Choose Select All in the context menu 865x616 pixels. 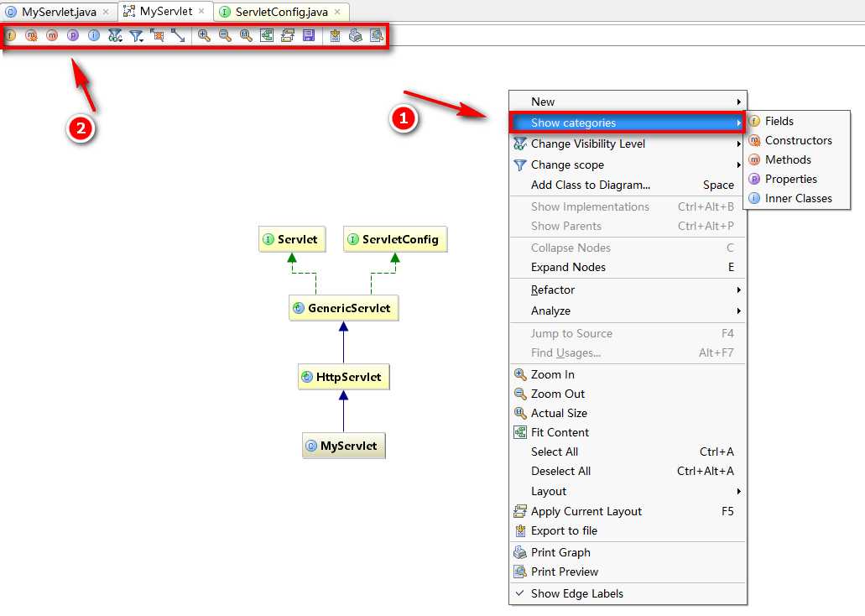coord(628,452)
